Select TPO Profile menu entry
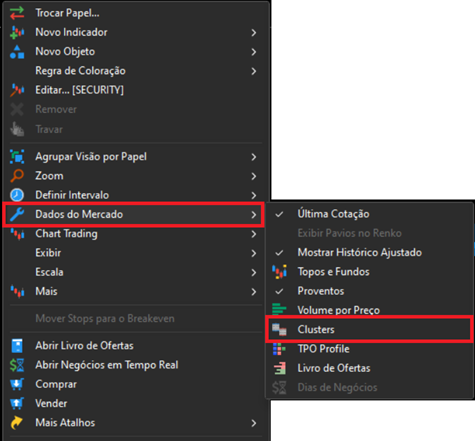The image size is (475, 441). pos(369,349)
